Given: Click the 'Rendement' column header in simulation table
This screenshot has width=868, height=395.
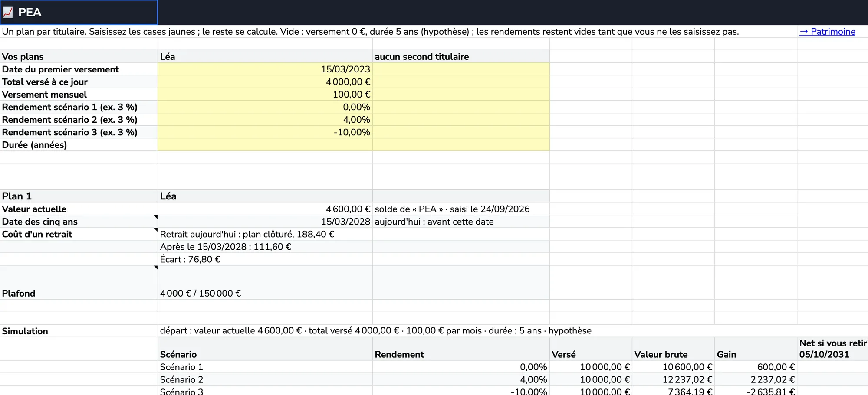Looking at the screenshot, I should [461, 349].
